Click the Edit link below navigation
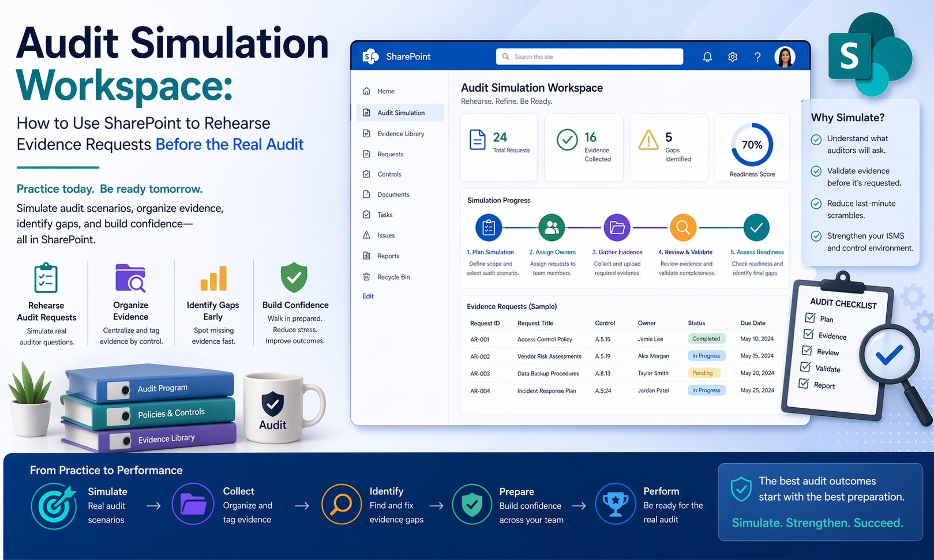 click(x=368, y=296)
